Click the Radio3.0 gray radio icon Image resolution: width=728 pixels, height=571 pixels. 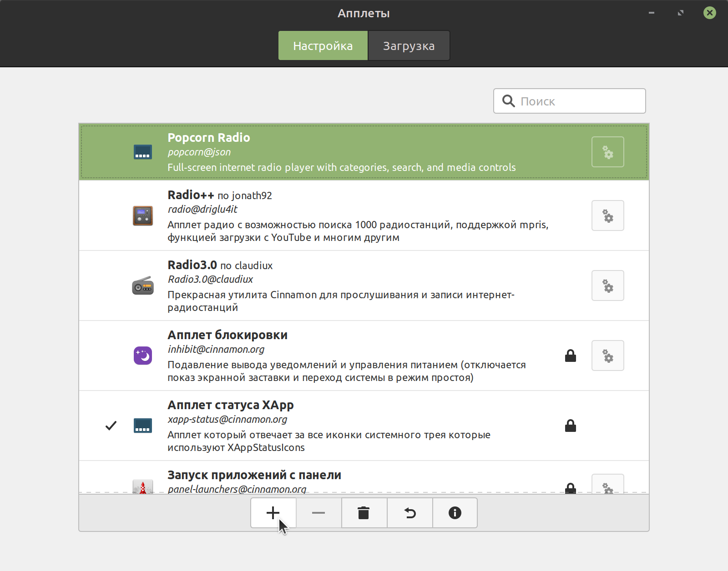(x=143, y=285)
